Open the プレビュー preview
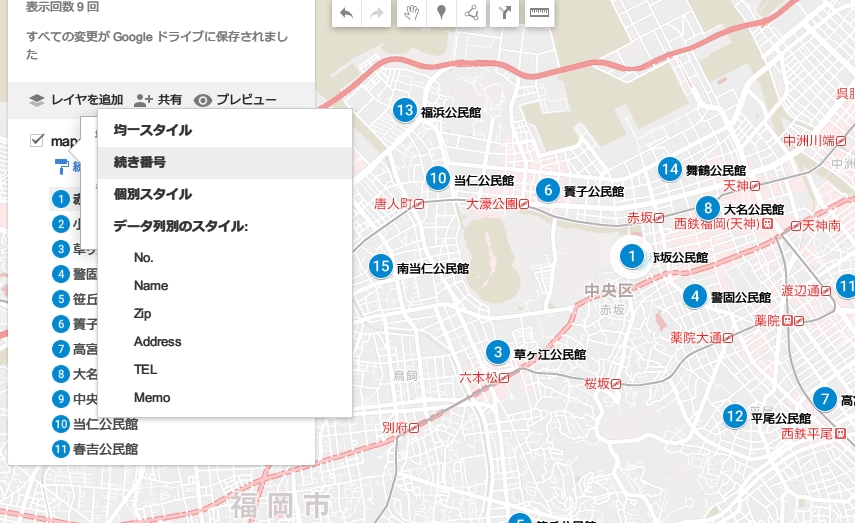The height and width of the screenshot is (523, 855). (235, 100)
